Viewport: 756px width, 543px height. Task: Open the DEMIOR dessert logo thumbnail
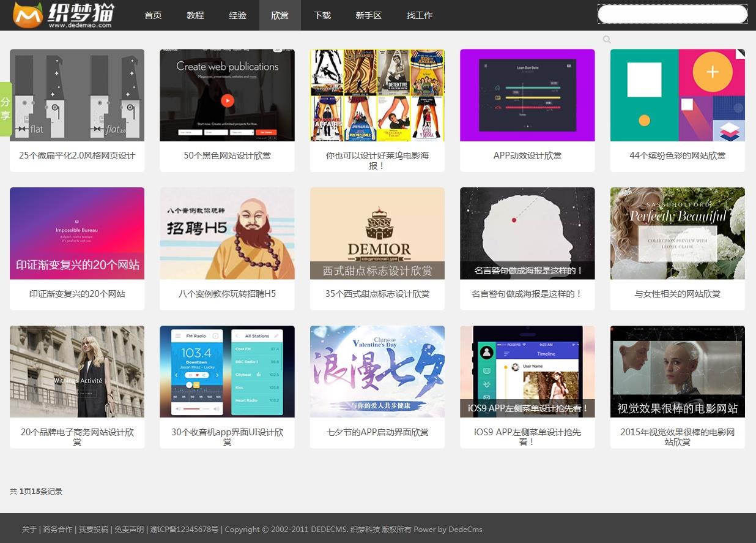pyautogui.click(x=377, y=233)
